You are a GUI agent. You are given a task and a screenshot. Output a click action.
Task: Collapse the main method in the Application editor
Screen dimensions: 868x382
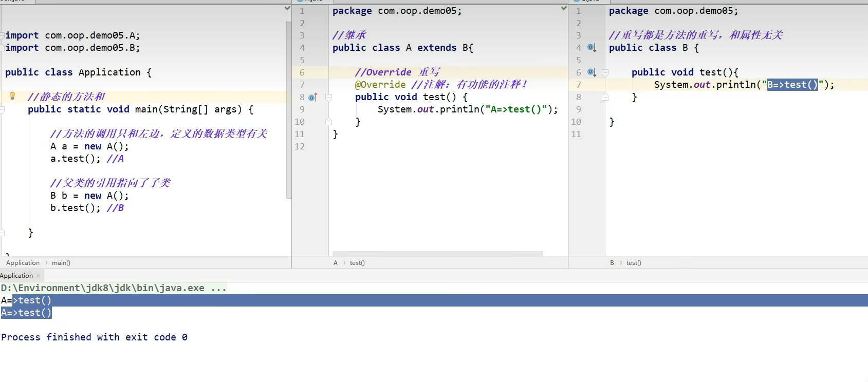click(x=2, y=109)
